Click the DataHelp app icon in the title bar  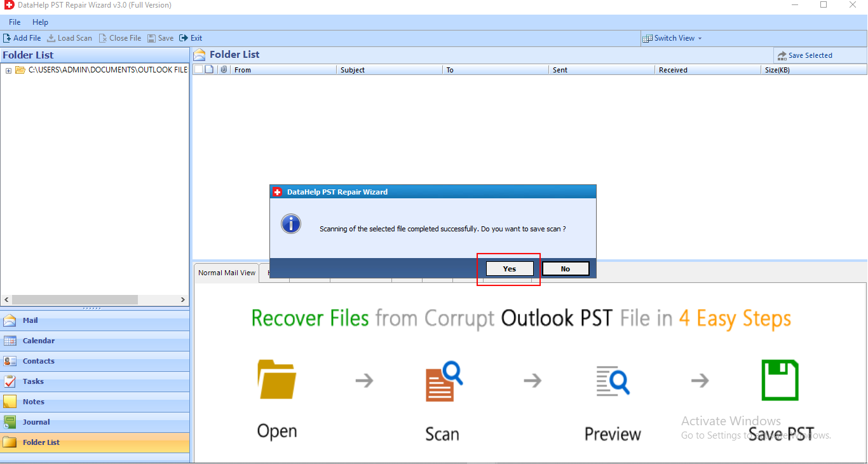pos(9,5)
